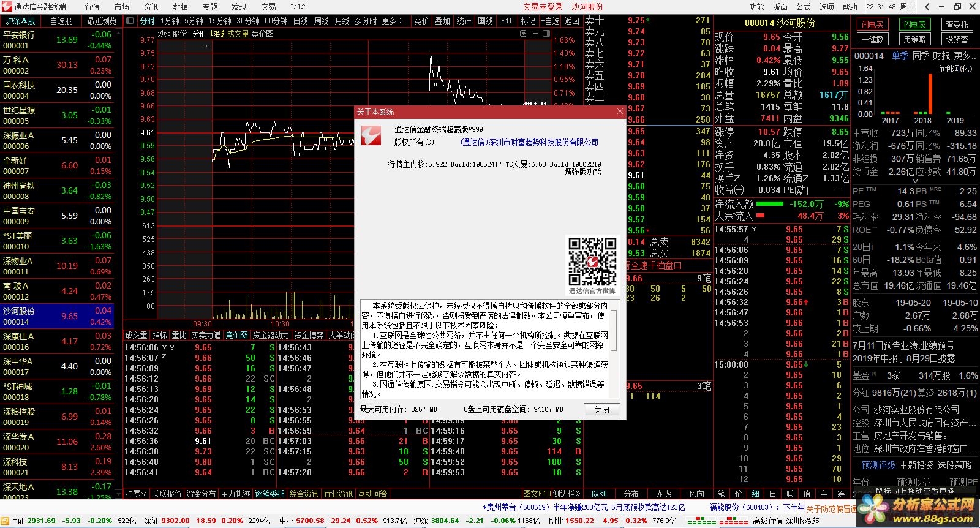The height and width of the screenshot is (528, 980).
Task: Open the 交易 menu
Action: pyautogui.click(x=269, y=7)
